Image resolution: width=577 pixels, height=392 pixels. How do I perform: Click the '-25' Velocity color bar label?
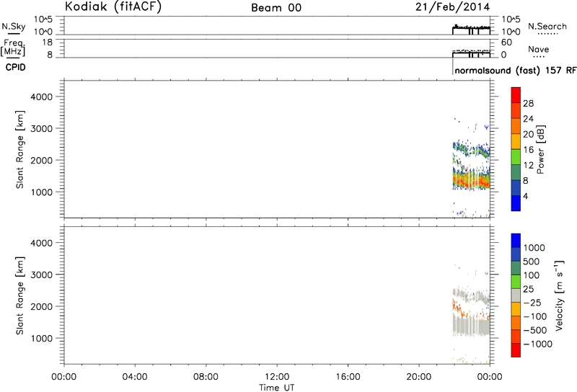coord(532,303)
